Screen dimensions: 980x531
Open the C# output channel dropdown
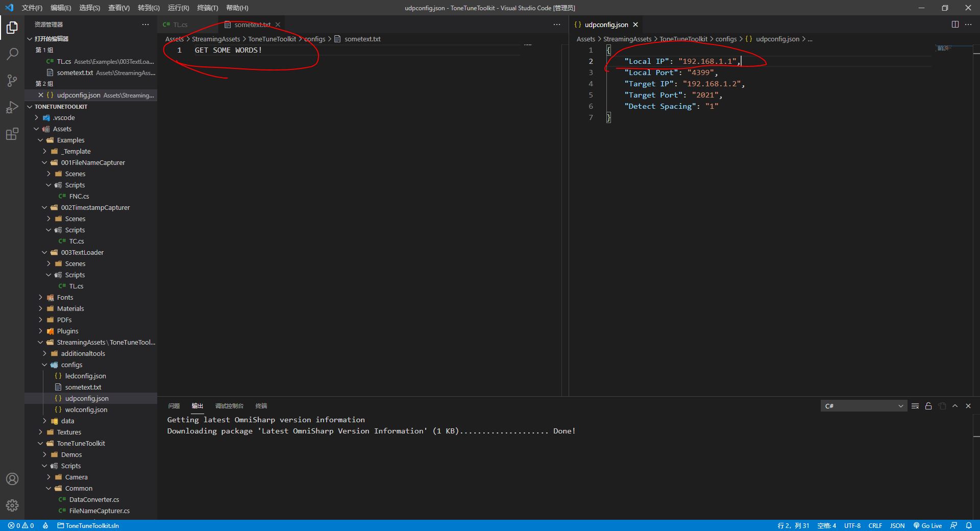pyautogui.click(x=864, y=406)
